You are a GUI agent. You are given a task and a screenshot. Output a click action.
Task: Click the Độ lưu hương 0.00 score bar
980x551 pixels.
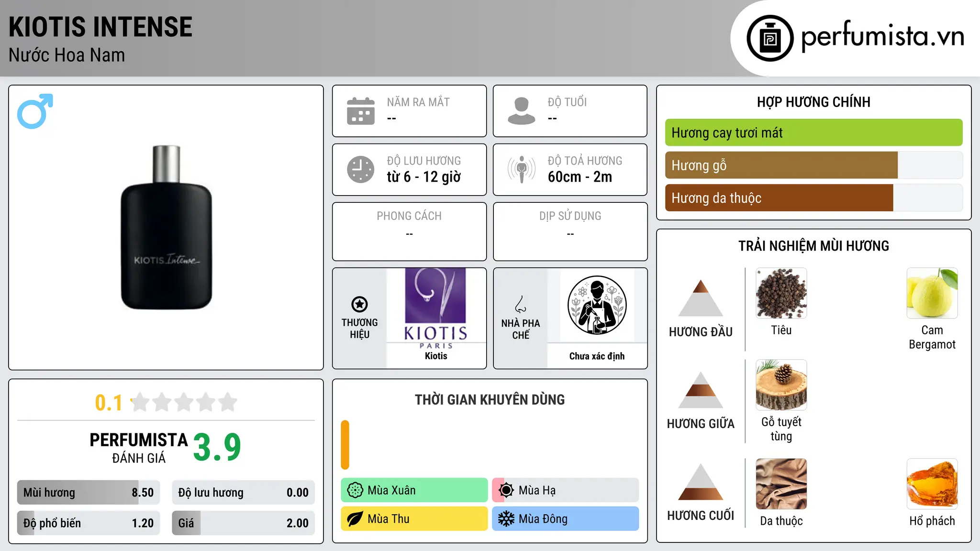[x=243, y=493]
